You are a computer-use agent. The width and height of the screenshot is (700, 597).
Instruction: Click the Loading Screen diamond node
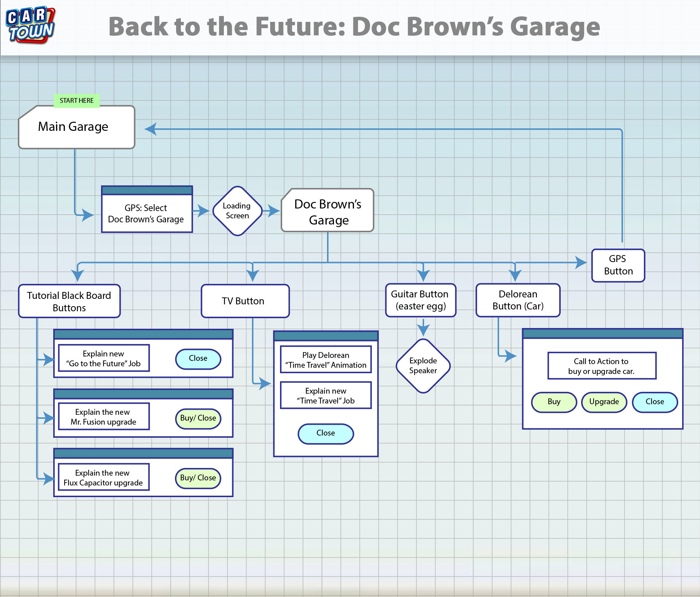point(237,211)
